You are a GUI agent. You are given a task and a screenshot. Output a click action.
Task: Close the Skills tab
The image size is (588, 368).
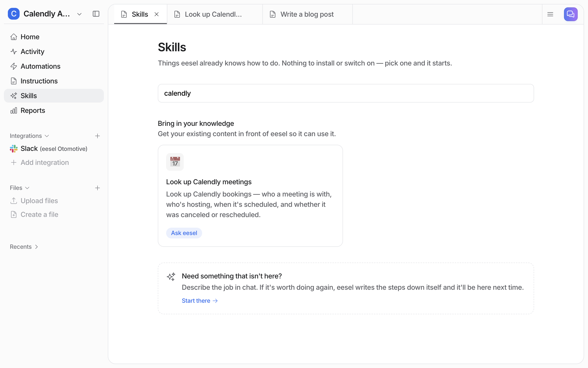pyautogui.click(x=157, y=14)
